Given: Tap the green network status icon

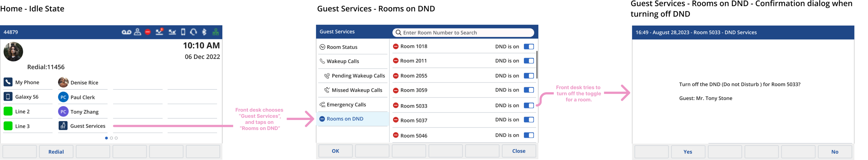Looking at the screenshot, I should point(215,32).
